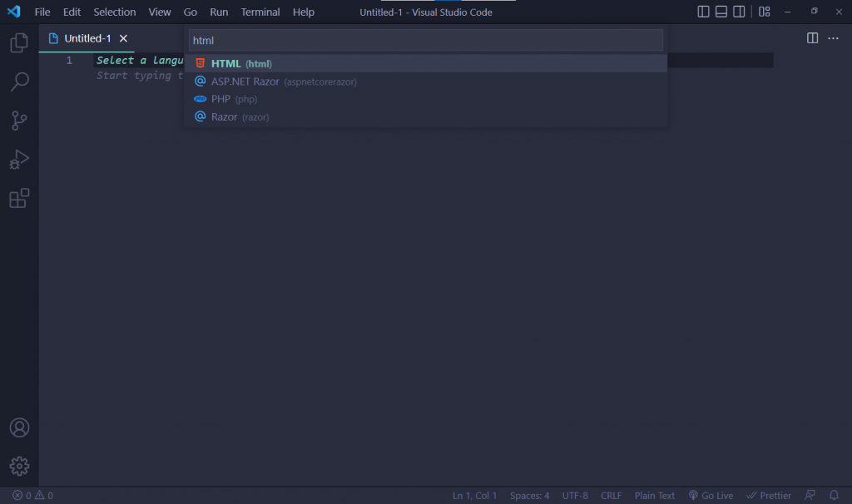The image size is (852, 504).
Task: Click the errors and warnings status indicator
Action: 32,496
